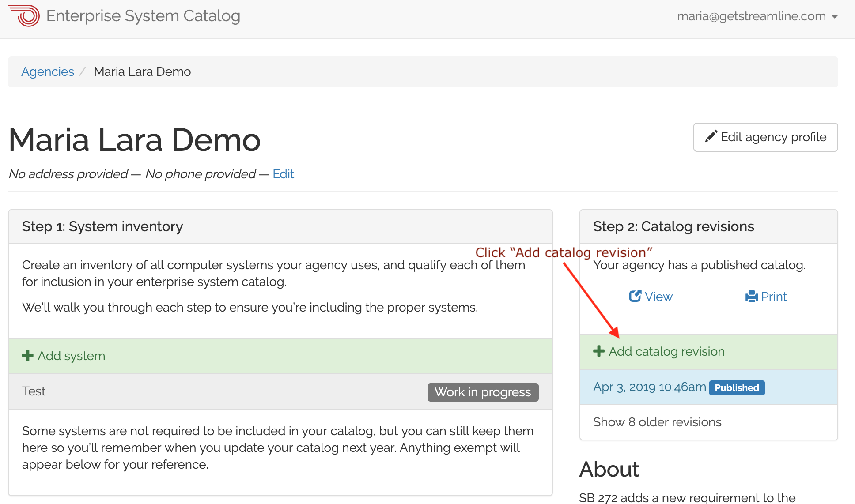The height and width of the screenshot is (504, 855).
Task: Click the Edit agency profile button
Action: click(x=765, y=137)
